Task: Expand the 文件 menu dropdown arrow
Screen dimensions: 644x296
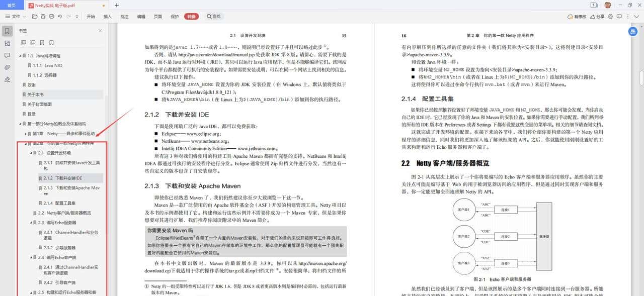Action: point(26,17)
